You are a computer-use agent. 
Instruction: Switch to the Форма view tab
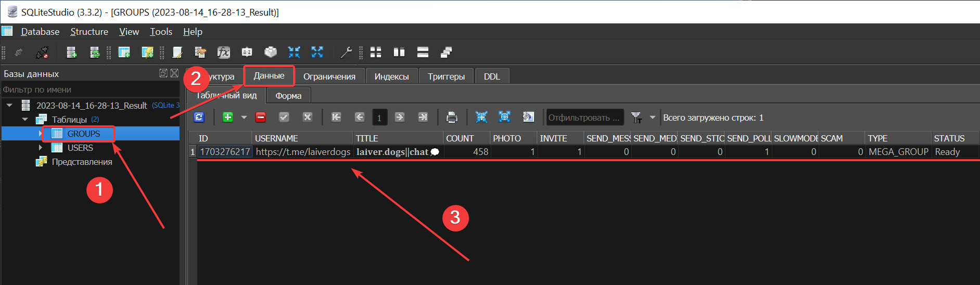tap(288, 96)
